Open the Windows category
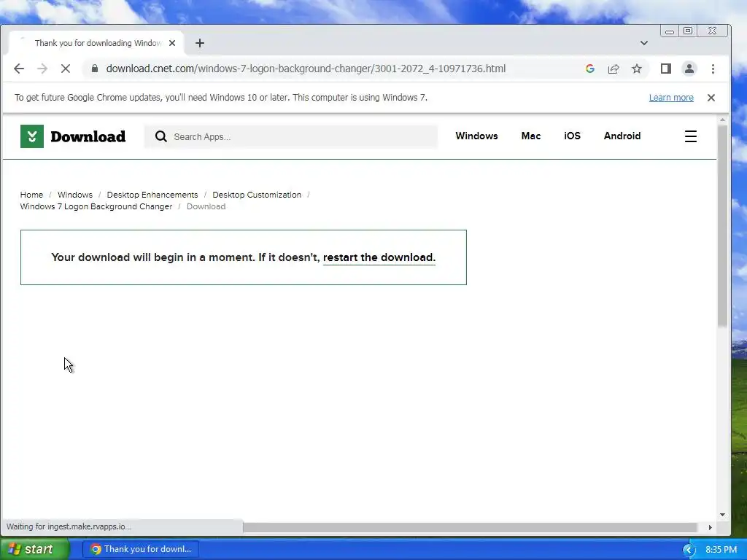The image size is (747, 560). (x=476, y=136)
